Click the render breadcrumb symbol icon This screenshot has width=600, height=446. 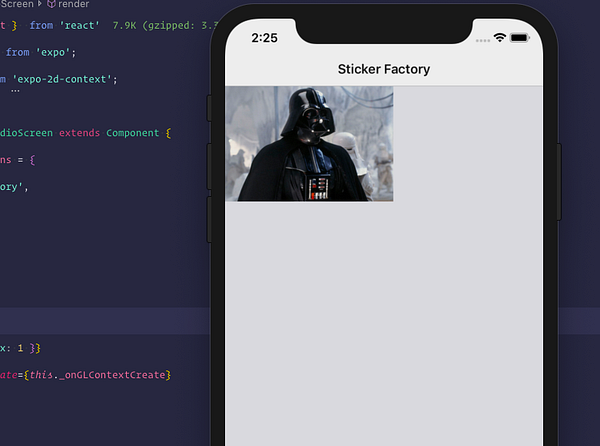tap(51, 4)
